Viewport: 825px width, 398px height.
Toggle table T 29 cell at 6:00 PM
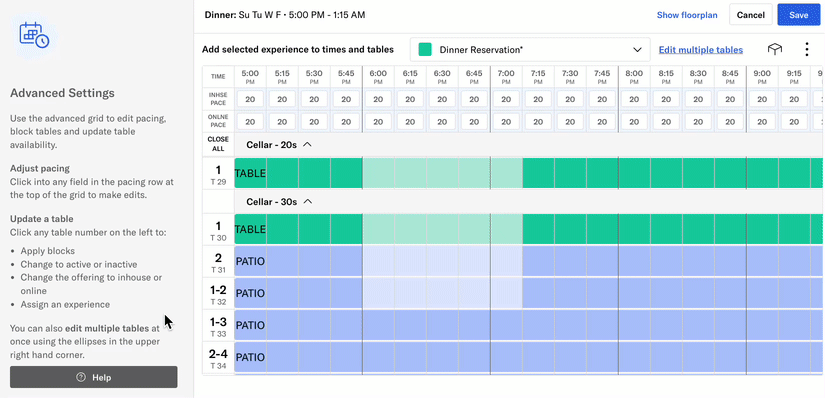[x=378, y=173]
